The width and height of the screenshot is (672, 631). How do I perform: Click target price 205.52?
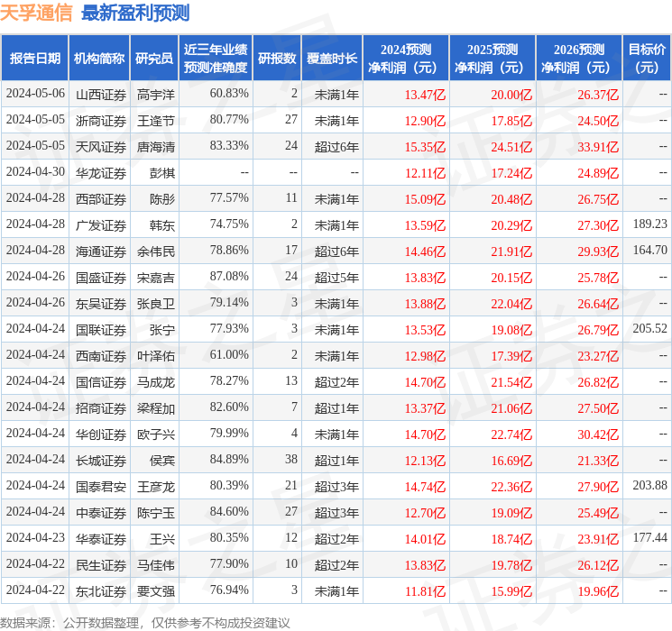click(650, 328)
